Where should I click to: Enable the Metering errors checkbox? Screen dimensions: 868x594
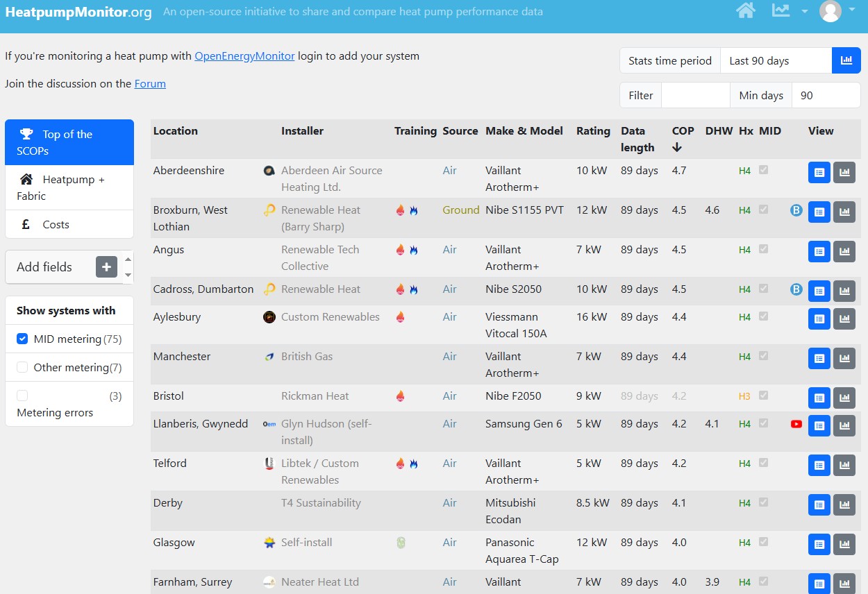22,396
